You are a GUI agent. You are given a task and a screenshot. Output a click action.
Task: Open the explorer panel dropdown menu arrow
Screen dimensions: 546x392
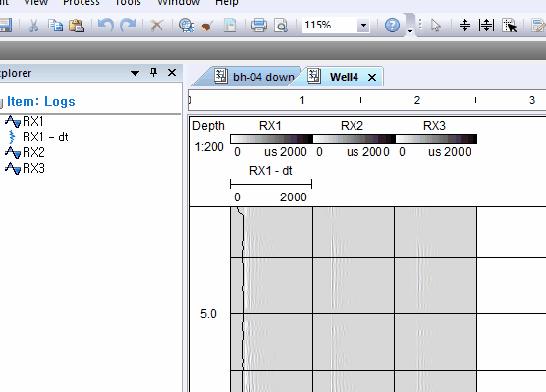[136, 73]
